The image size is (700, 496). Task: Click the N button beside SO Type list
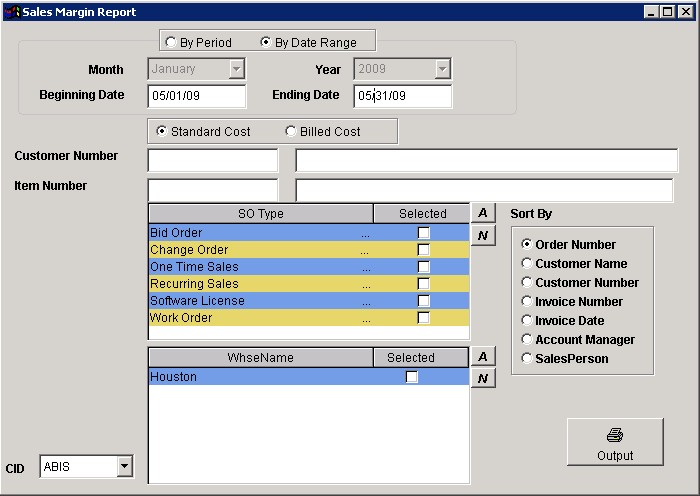point(482,235)
